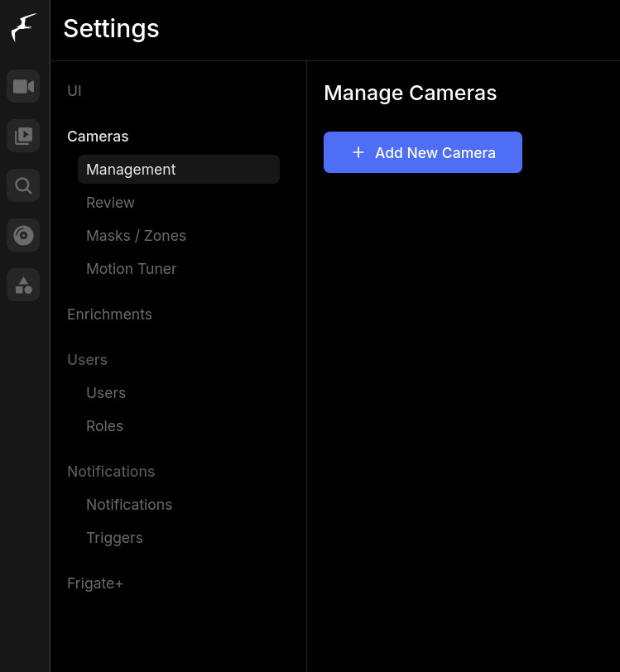Open the Review recordings icon in sidebar

click(x=23, y=136)
